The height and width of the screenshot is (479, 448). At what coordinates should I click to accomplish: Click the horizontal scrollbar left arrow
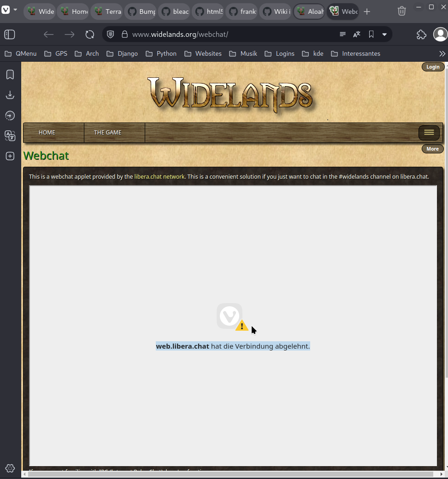point(25,474)
